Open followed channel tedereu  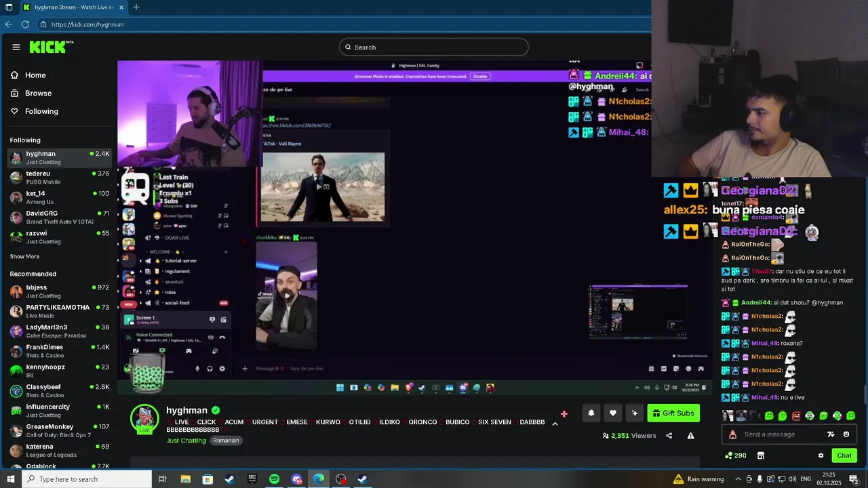[59, 178]
